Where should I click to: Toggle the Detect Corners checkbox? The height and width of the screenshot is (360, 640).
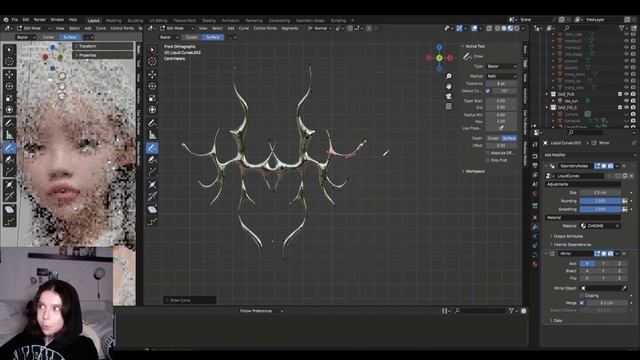click(488, 91)
